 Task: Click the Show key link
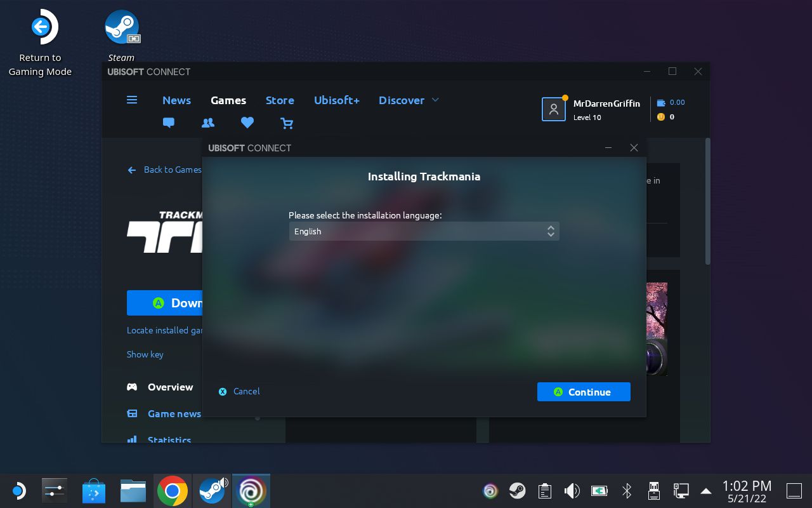[145, 354]
